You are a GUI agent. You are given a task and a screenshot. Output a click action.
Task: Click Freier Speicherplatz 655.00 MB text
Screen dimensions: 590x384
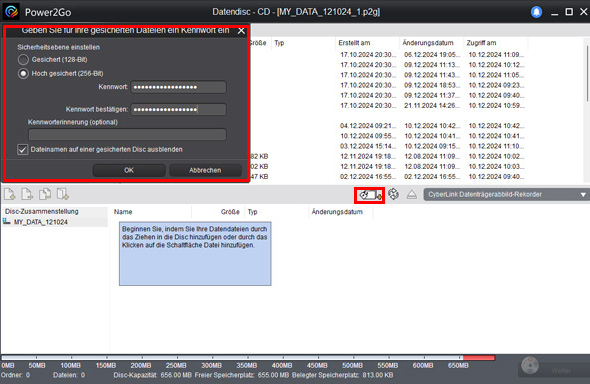[242, 375]
